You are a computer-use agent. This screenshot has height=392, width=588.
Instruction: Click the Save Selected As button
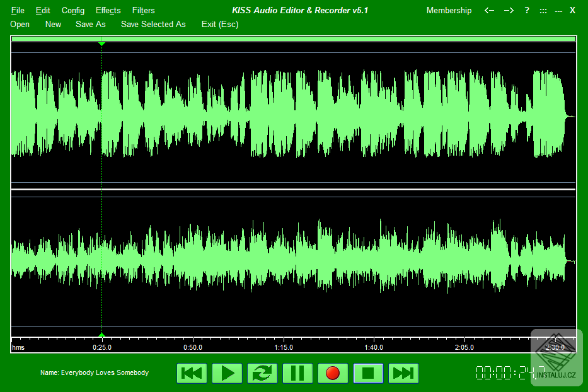153,24
